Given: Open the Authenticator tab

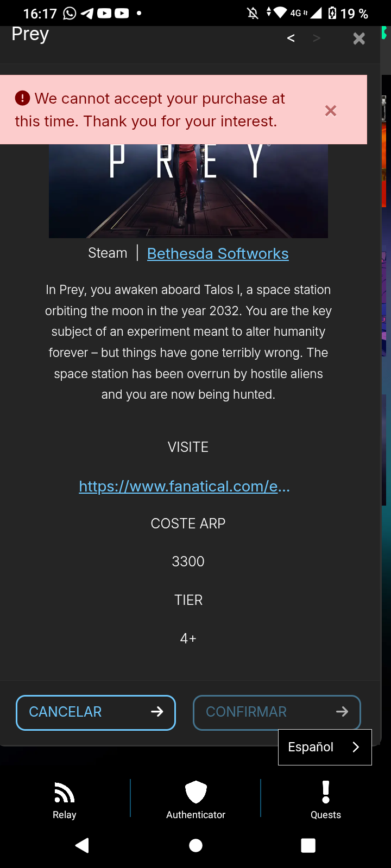Looking at the screenshot, I should pos(195,800).
